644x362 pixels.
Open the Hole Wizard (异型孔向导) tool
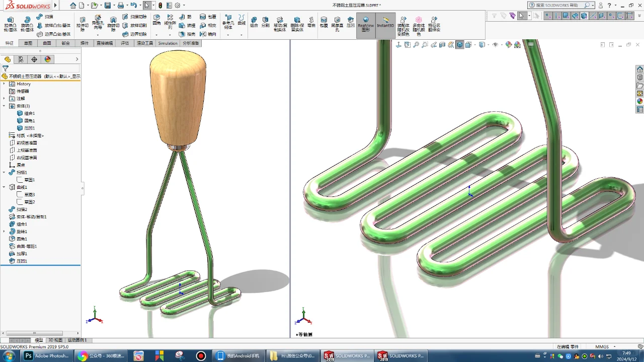click(x=98, y=22)
